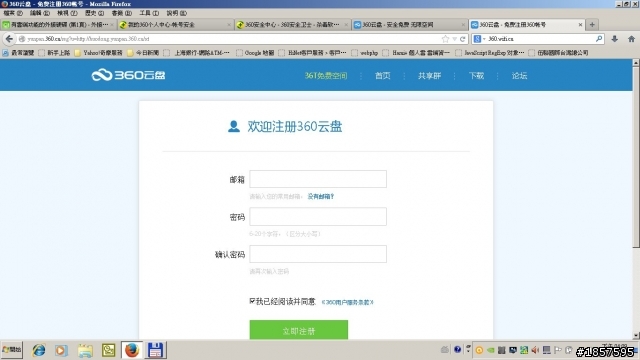Click the vertical page scrollbar
640x360 pixels.
coord(636,199)
